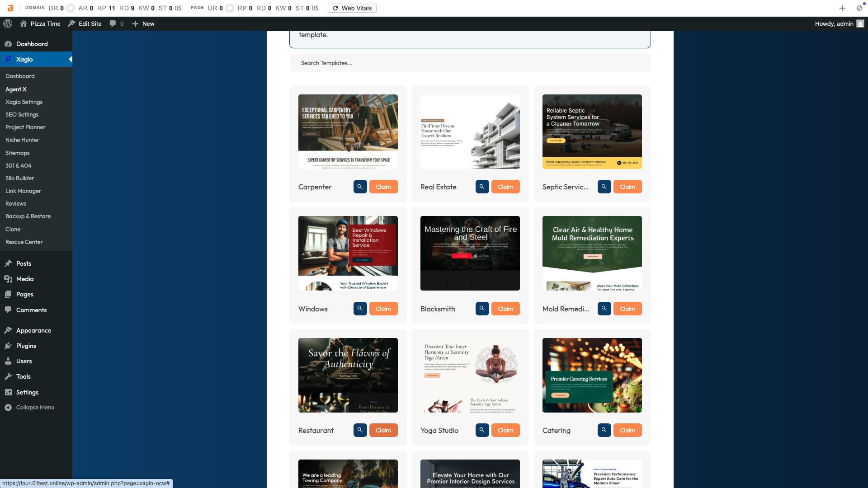
Task: Open the Plugins menu
Action: coord(36,346)
